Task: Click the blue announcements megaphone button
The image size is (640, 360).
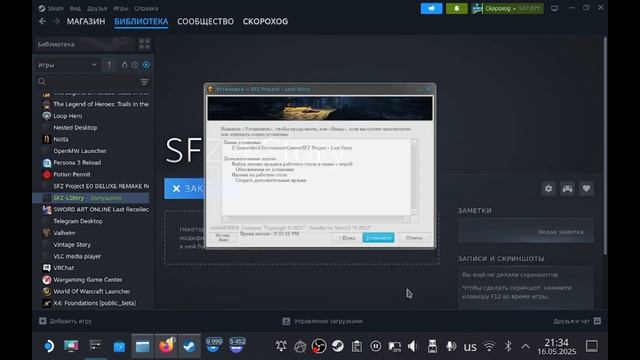Action: point(431,8)
